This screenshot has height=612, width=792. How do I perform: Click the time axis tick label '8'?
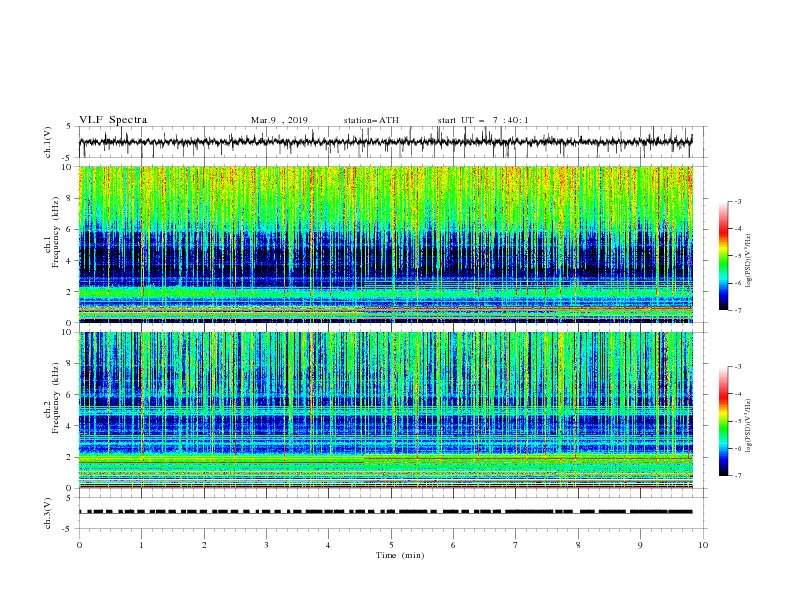(x=578, y=545)
